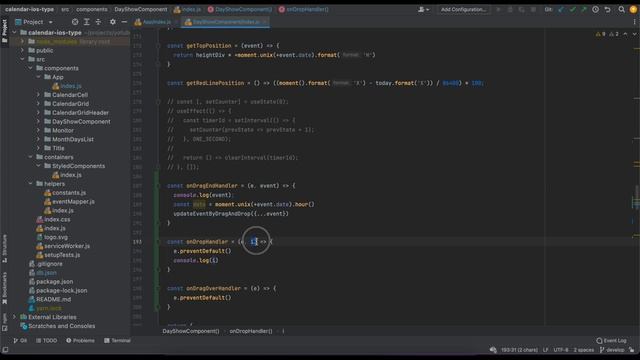Click the 2 spaces indent selector

point(584,350)
